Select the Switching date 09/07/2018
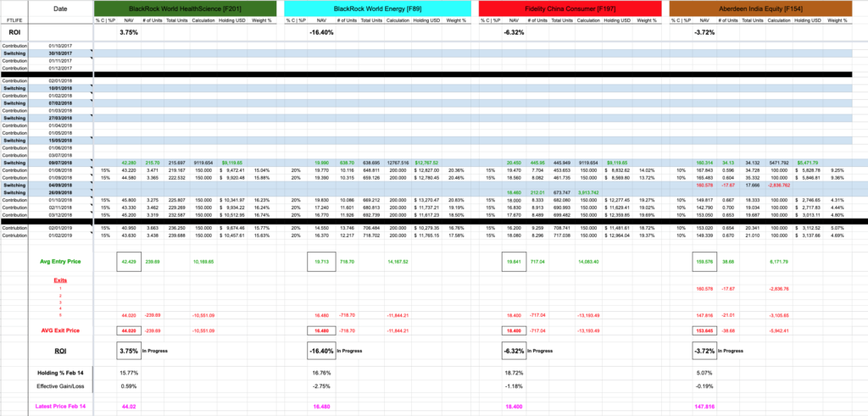Screen dimensions: 868x416 tap(60, 164)
